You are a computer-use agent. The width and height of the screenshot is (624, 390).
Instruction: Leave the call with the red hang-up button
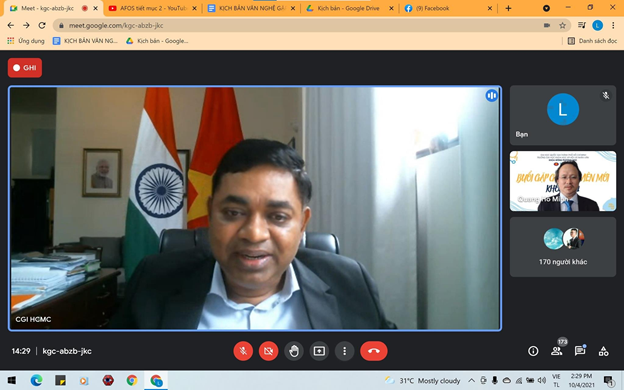click(x=374, y=351)
